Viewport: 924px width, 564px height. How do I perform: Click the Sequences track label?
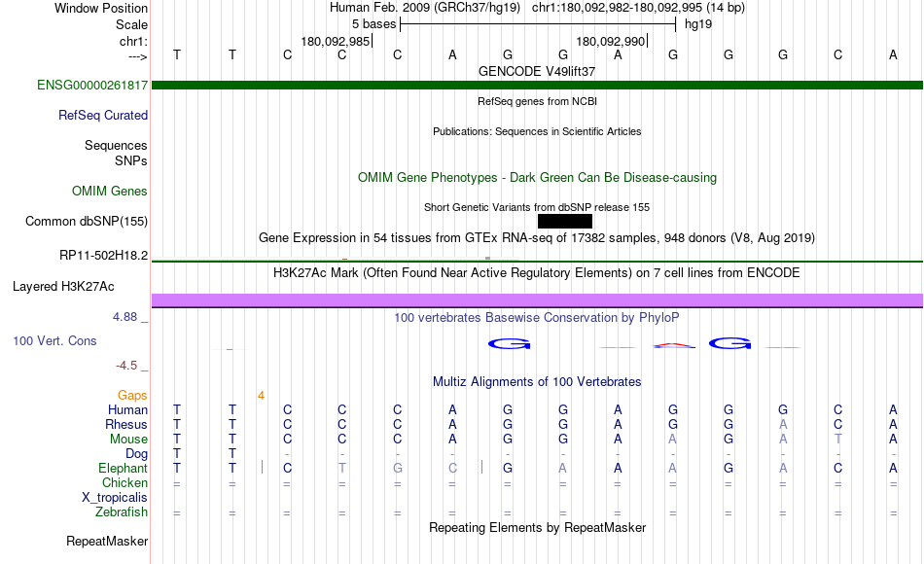coord(116,146)
